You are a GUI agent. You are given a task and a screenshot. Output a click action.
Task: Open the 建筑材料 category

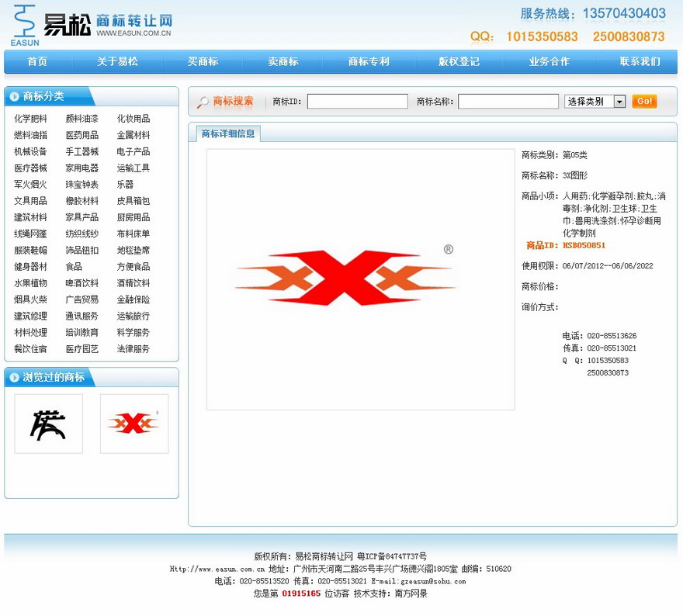(x=30, y=217)
